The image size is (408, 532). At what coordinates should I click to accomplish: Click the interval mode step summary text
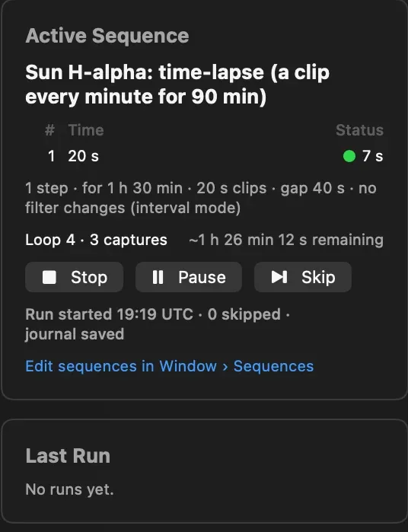tap(201, 198)
